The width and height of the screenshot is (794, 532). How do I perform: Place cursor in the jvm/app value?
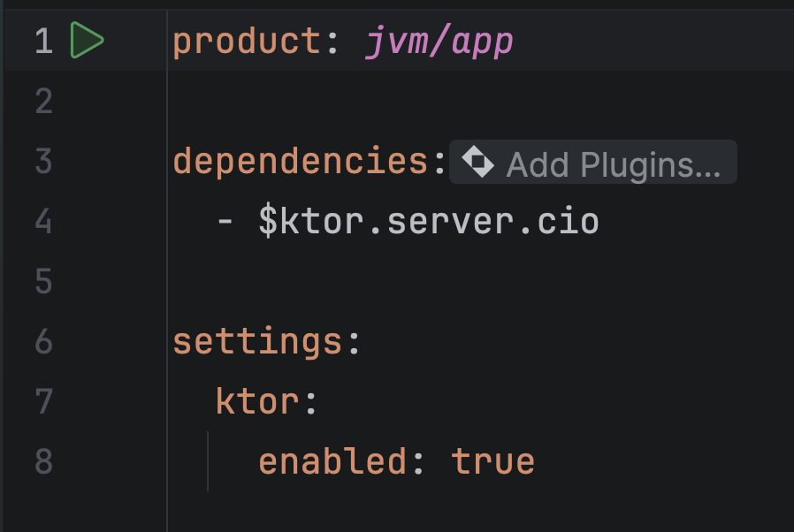[x=439, y=42]
